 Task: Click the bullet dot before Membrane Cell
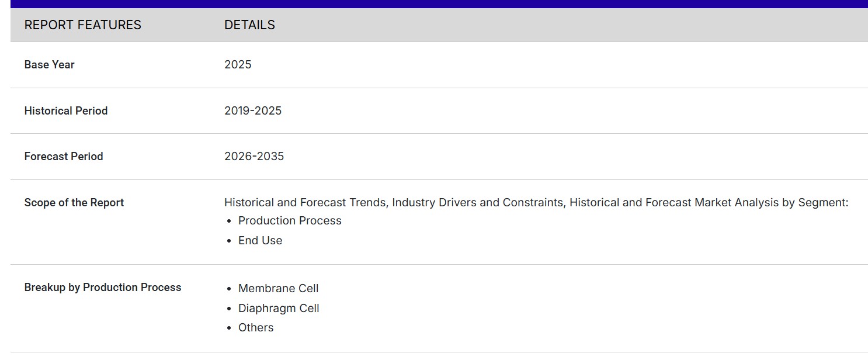click(x=230, y=289)
